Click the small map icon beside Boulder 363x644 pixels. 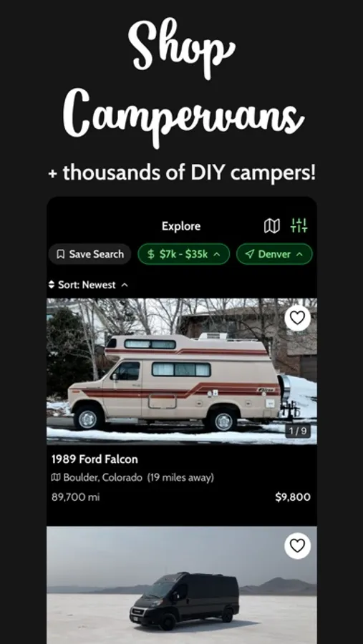pos(56,478)
